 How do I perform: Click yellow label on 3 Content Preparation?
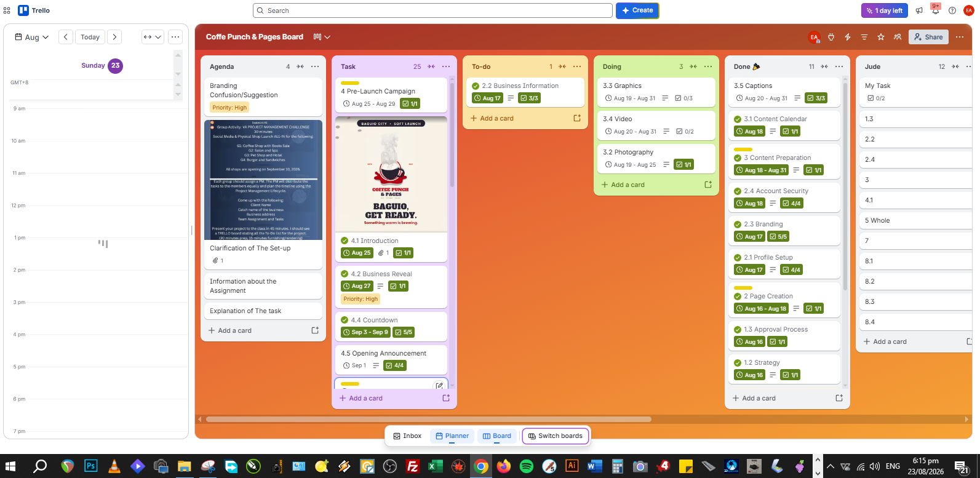743,149
